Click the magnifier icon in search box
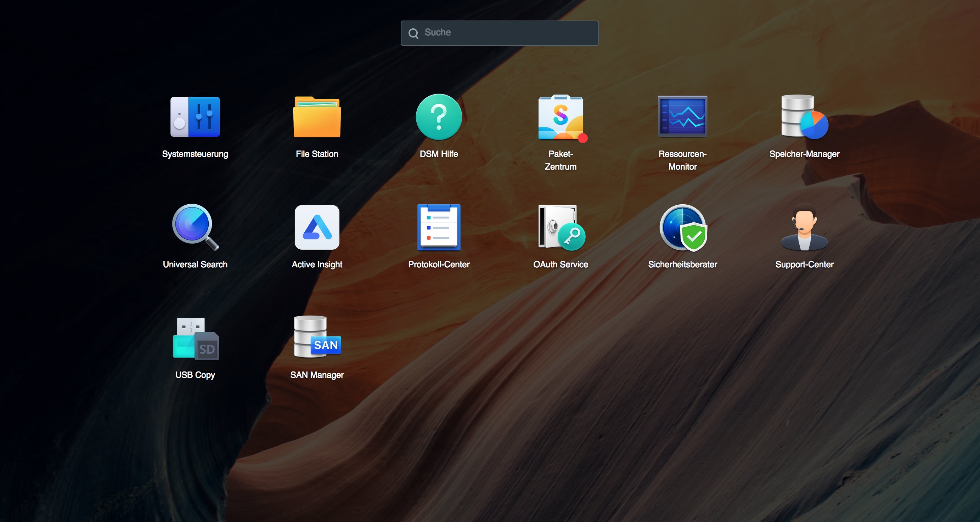 point(413,33)
